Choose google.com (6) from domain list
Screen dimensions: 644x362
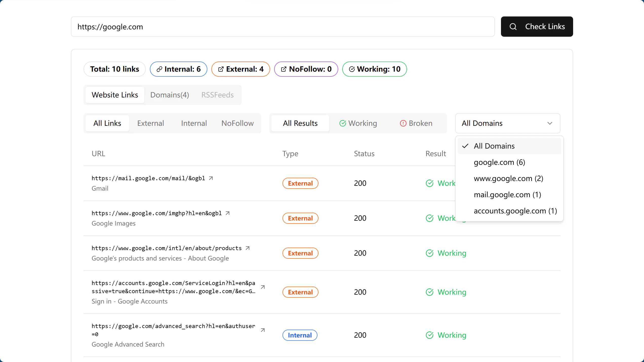(x=509, y=162)
